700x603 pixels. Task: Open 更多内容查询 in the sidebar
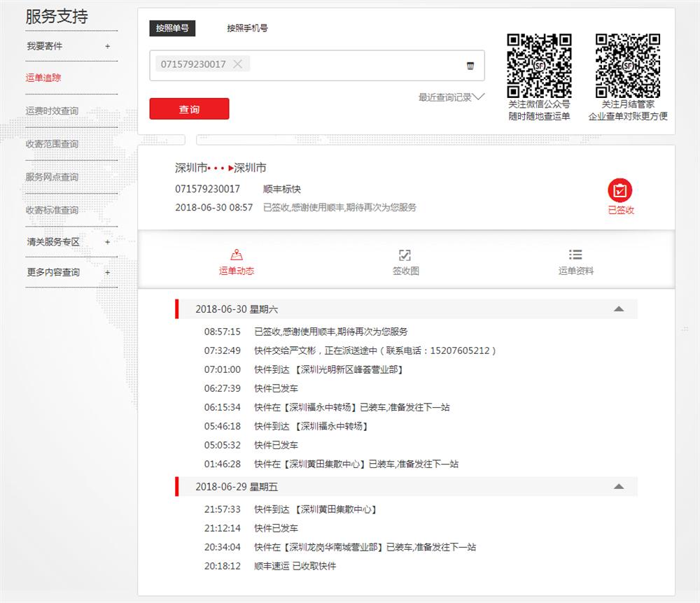pos(53,272)
